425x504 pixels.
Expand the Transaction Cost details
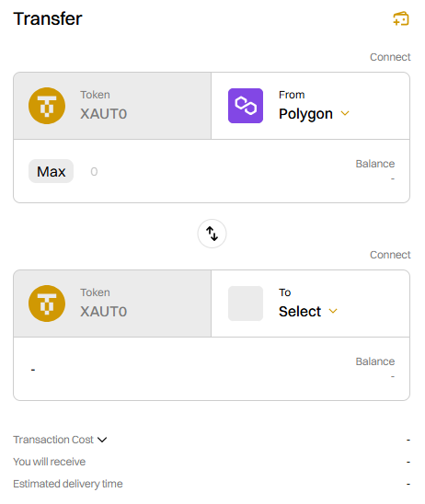click(60, 440)
